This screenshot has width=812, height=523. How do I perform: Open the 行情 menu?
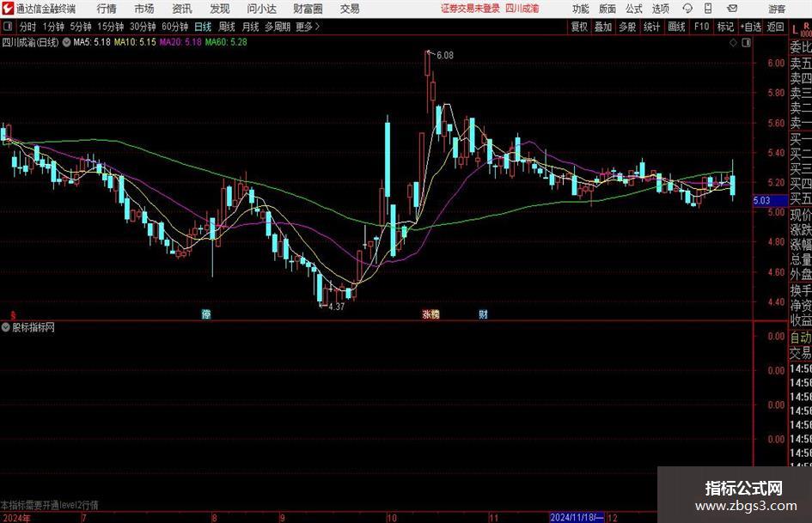click(107, 9)
